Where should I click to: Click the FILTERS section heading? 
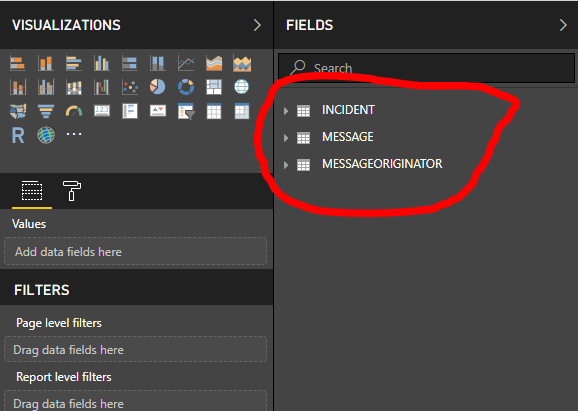(x=42, y=290)
